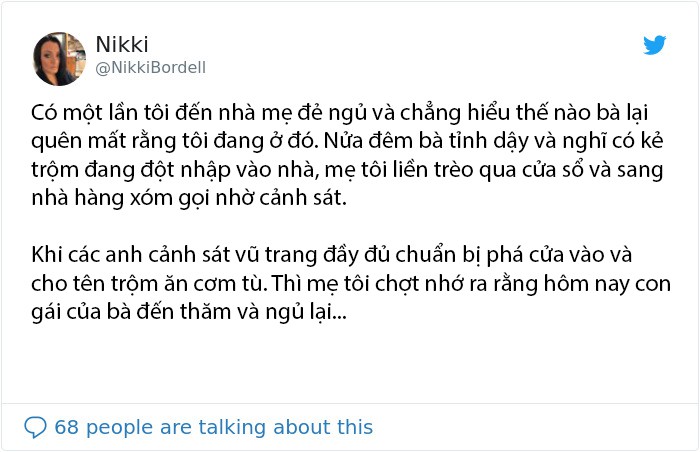
Task: Click the line "nhà hàng xóm gọi nhờ cảnh sát."
Action: 189,198
